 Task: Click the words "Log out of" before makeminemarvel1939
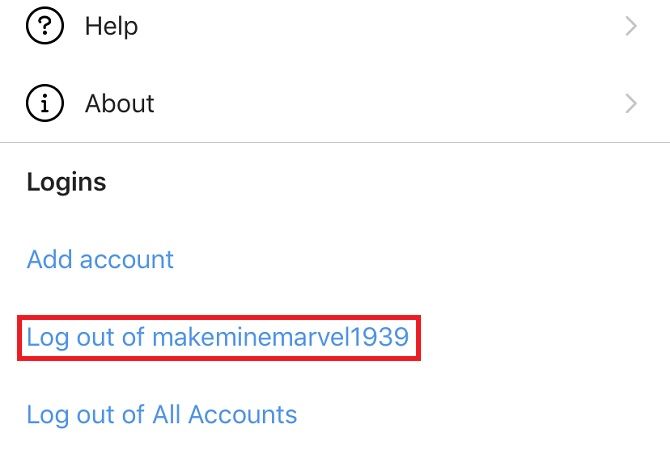[x=86, y=337]
